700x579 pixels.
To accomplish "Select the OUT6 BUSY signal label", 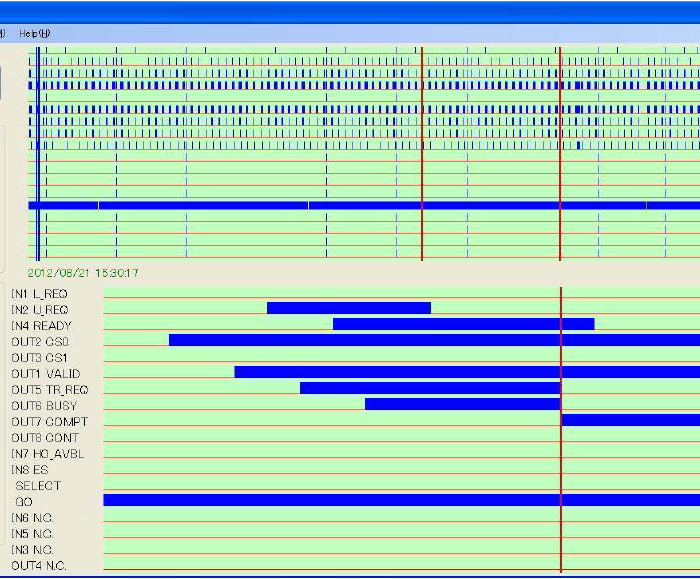I will 43,405.
